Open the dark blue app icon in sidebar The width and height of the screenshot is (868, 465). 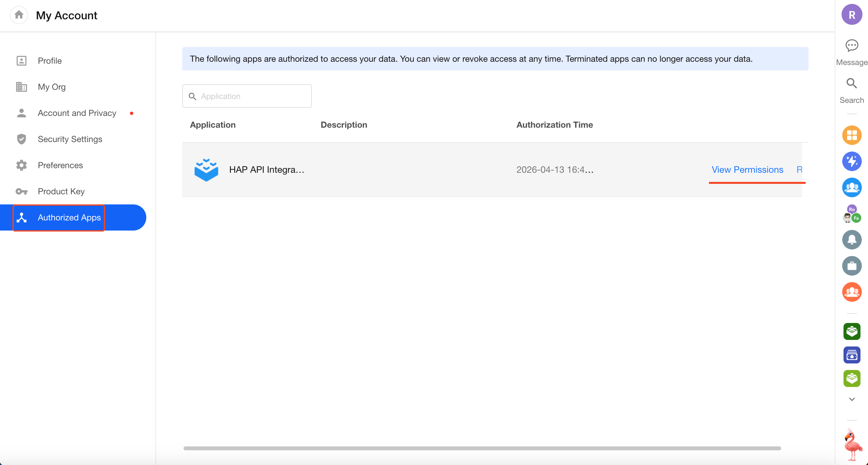851,355
